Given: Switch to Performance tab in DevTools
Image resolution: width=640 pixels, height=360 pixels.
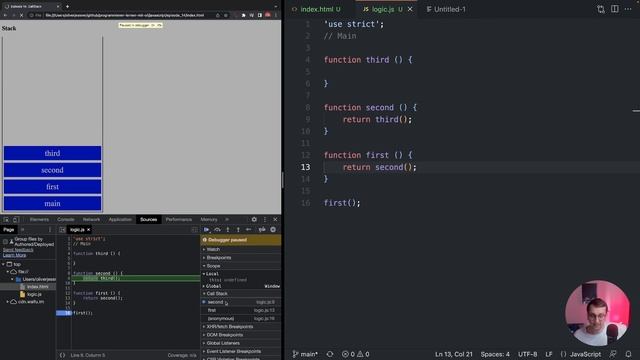Looking at the screenshot, I should pos(179,220).
